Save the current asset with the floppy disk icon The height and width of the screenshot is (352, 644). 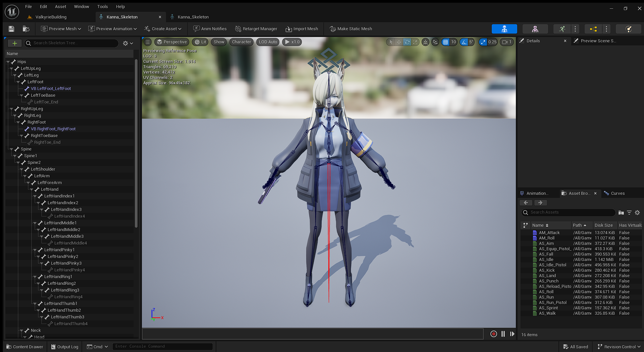click(x=11, y=29)
